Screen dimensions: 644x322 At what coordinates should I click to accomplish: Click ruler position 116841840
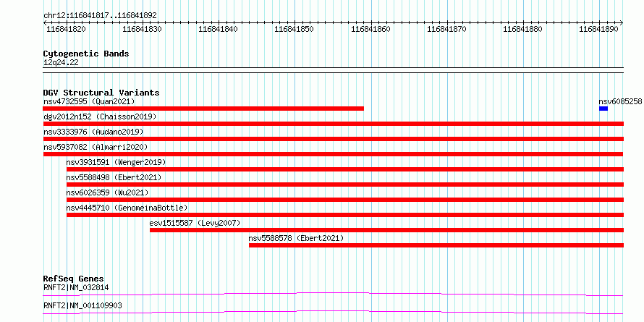pyautogui.click(x=218, y=29)
